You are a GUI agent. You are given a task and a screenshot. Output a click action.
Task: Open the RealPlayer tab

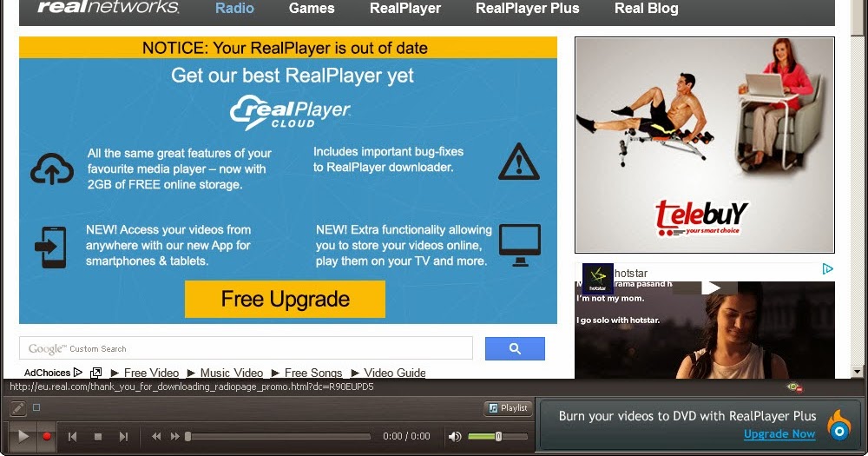[x=405, y=9]
